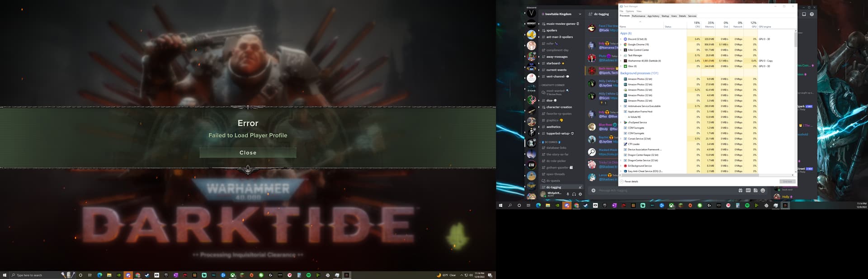Open the Inevitable Kingdom server dropdown
The height and width of the screenshot is (279, 868).
580,14
